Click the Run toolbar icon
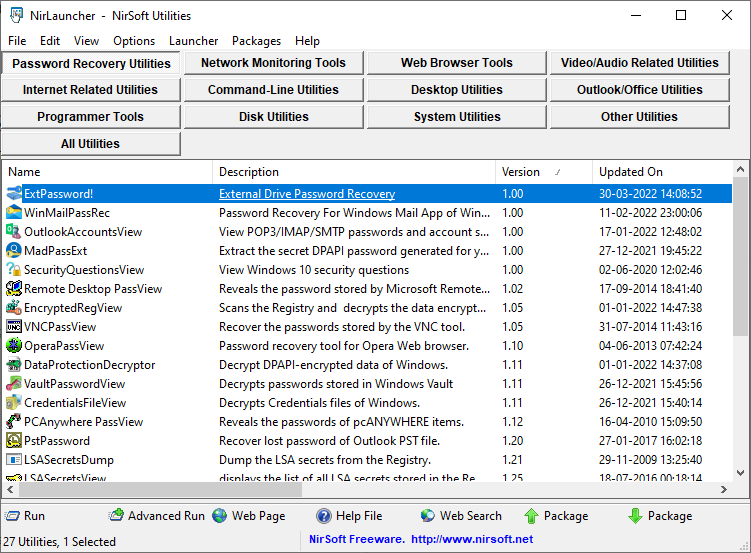The height and width of the screenshot is (553, 751). (12, 516)
